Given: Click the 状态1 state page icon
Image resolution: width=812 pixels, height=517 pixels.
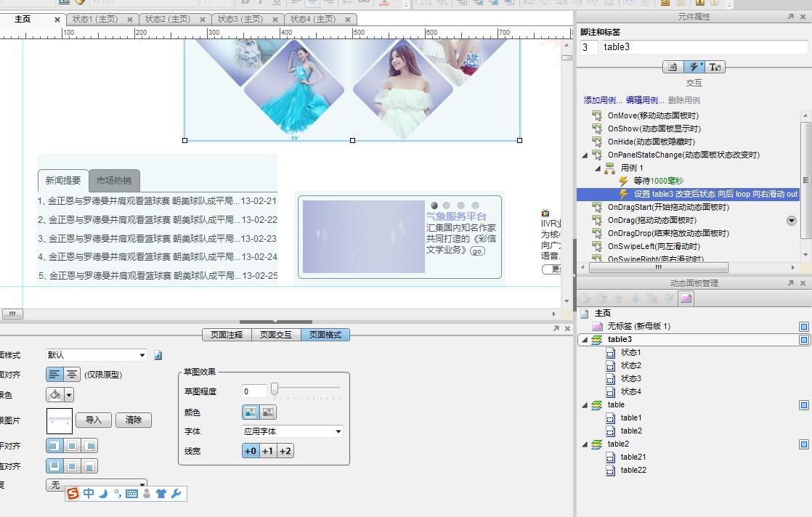Looking at the screenshot, I should point(611,353).
